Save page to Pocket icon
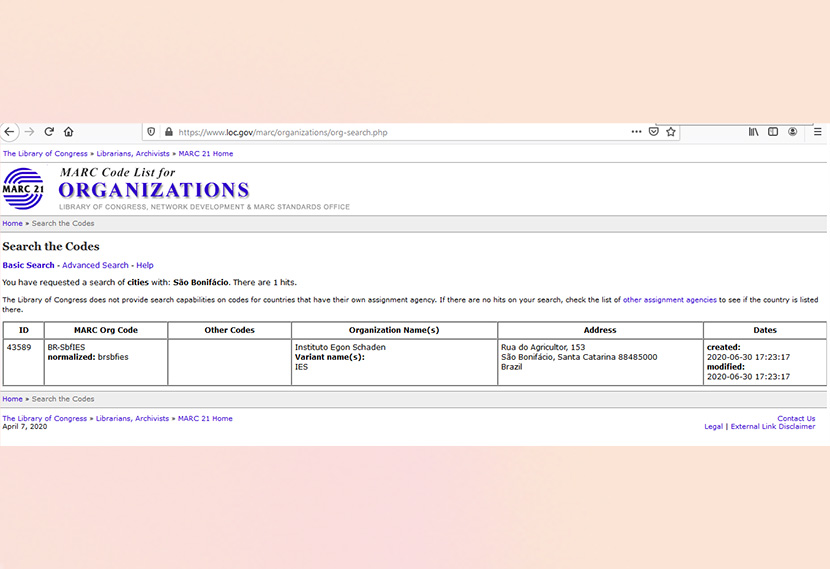Image resolution: width=830 pixels, height=569 pixels. click(x=654, y=131)
